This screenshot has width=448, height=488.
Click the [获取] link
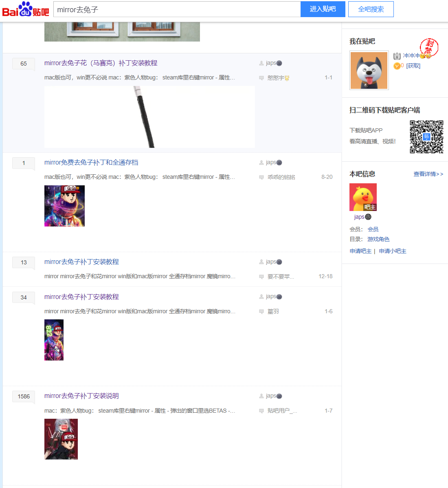click(x=413, y=66)
